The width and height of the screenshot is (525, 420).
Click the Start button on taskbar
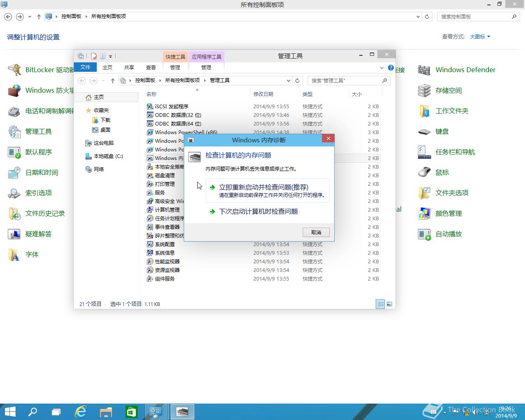pyautogui.click(x=10, y=412)
